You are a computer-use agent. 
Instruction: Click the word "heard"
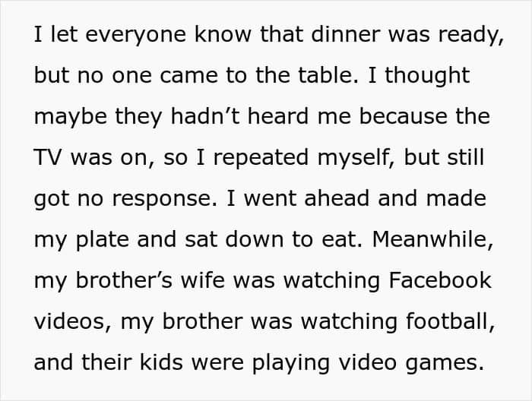[x=278, y=116]
